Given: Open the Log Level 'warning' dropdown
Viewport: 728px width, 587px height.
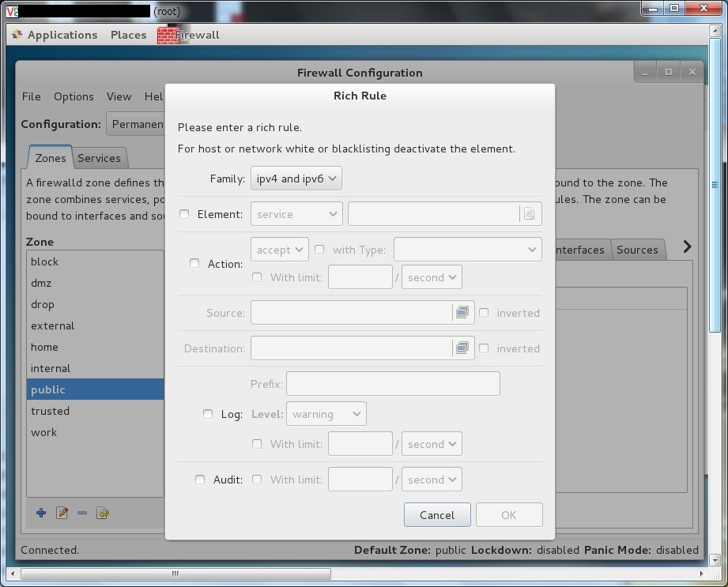Looking at the screenshot, I should tap(326, 414).
